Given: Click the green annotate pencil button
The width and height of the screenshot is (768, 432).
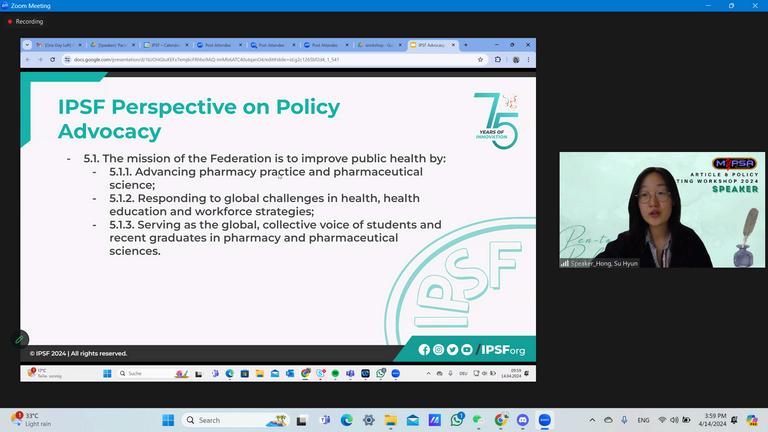Looking at the screenshot, I should [x=20, y=339].
